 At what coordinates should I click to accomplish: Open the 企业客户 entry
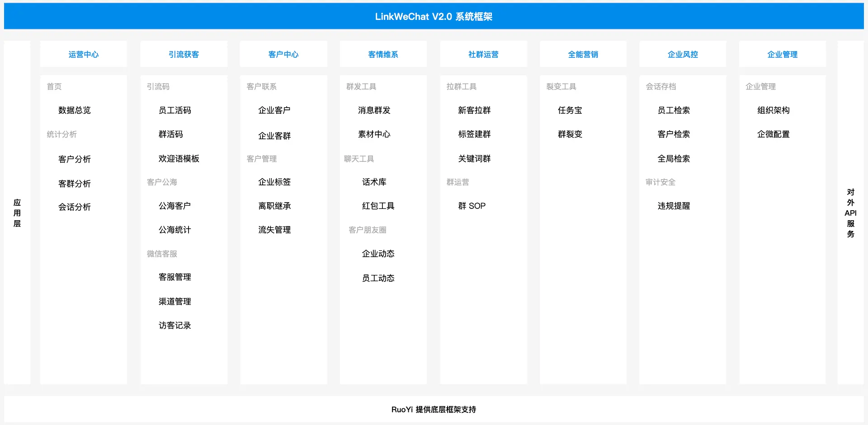coord(274,110)
